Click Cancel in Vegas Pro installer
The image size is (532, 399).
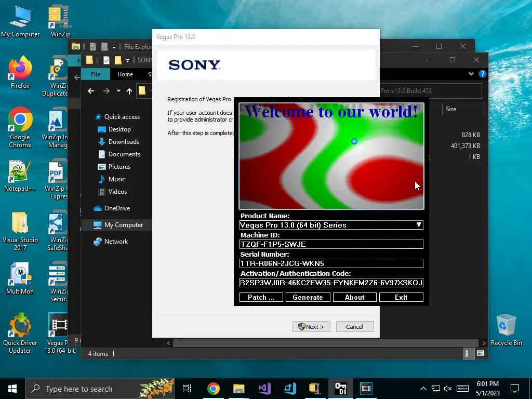coord(355,326)
